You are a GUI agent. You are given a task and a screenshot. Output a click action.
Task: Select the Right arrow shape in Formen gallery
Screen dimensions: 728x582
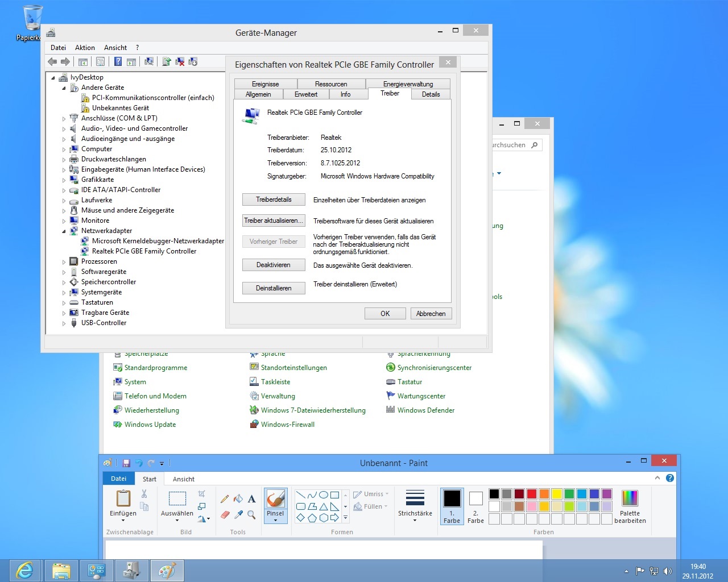pyautogui.click(x=334, y=518)
